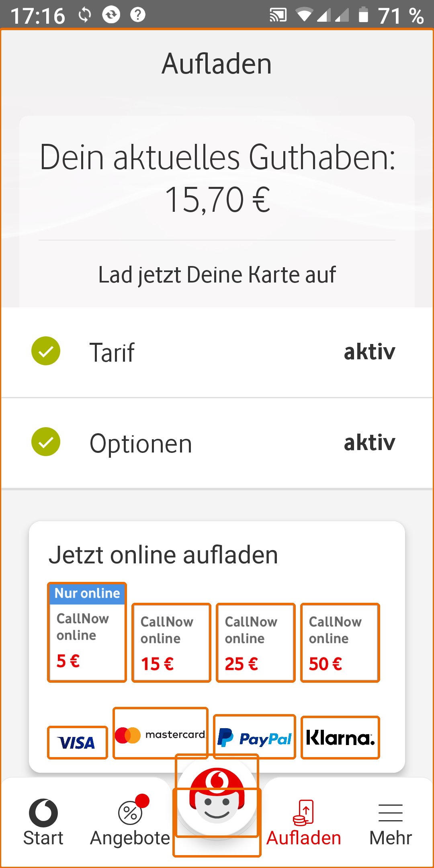Tap the green check next to Optionen

point(46,442)
